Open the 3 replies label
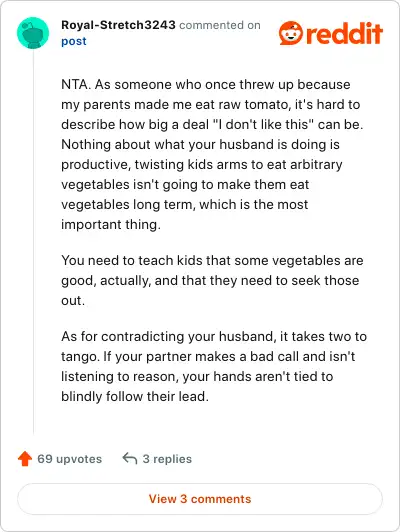 pos(167,459)
